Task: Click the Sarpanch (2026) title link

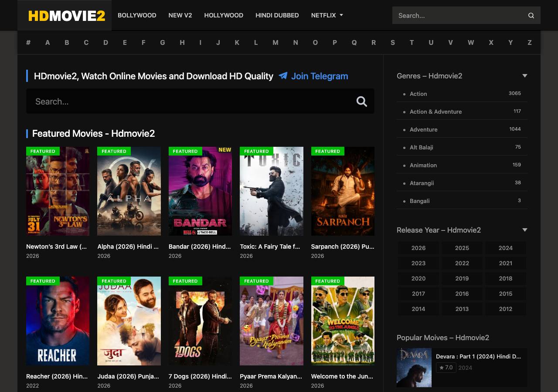Action: coord(343,247)
